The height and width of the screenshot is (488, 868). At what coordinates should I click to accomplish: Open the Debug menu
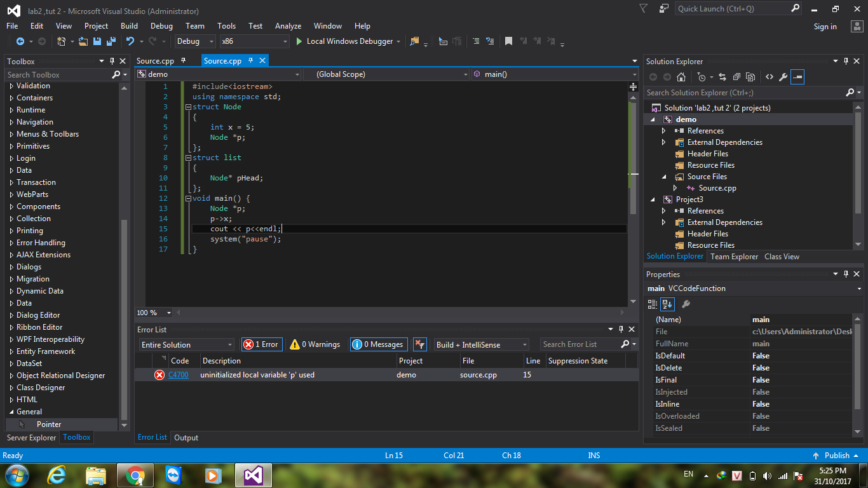pos(161,26)
